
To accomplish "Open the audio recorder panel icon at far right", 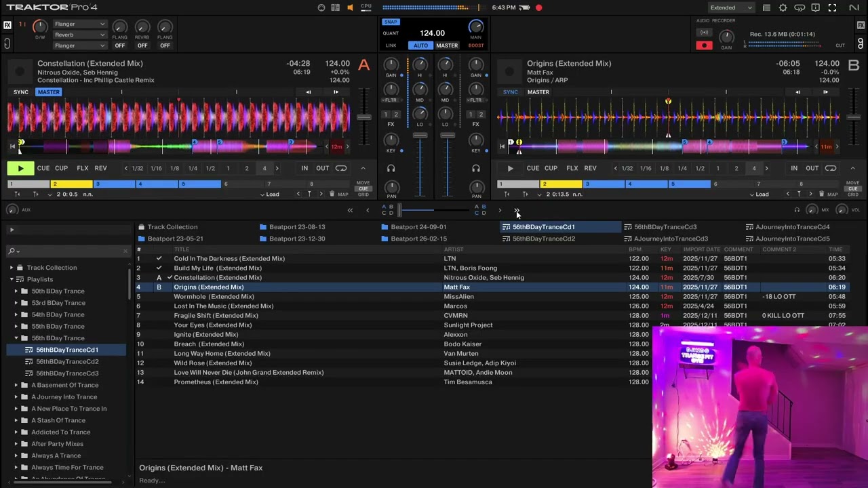I will pyautogui.click(x=861, y=43).
